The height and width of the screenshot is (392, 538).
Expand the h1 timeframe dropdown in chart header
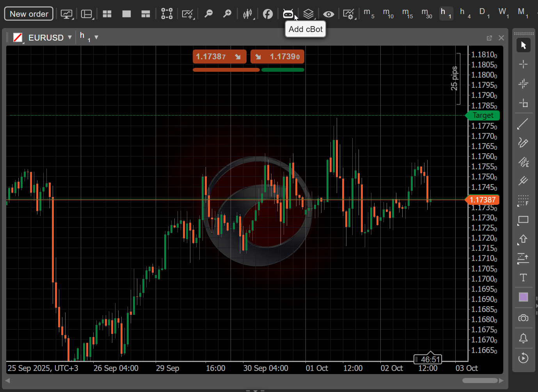pyautogui.click(x=96, y=37)
